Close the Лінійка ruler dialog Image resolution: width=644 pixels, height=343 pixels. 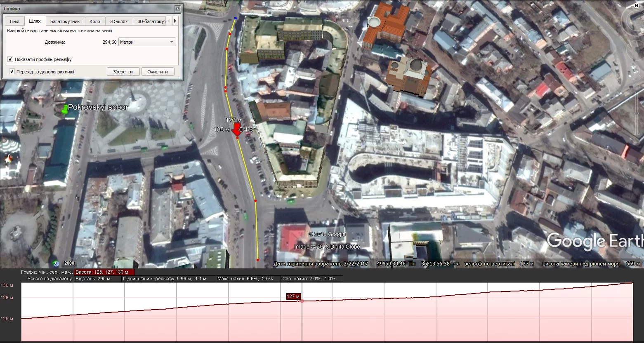coord(177,9)
